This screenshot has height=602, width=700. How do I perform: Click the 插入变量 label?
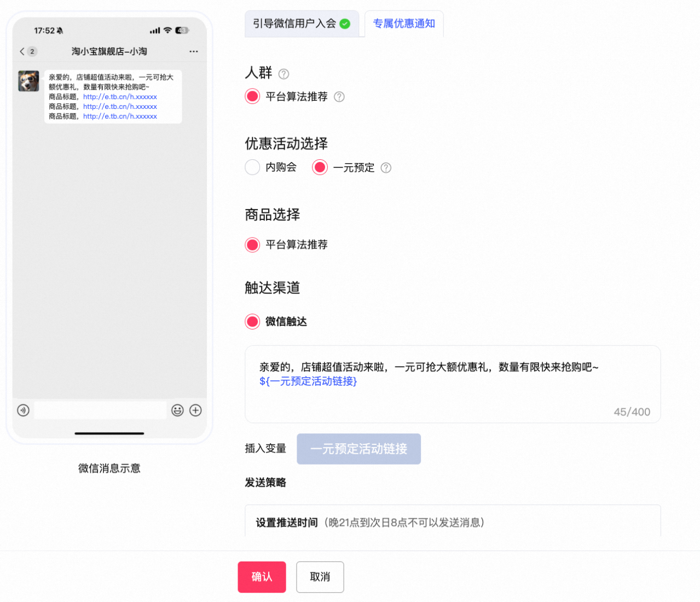(265, 449)
